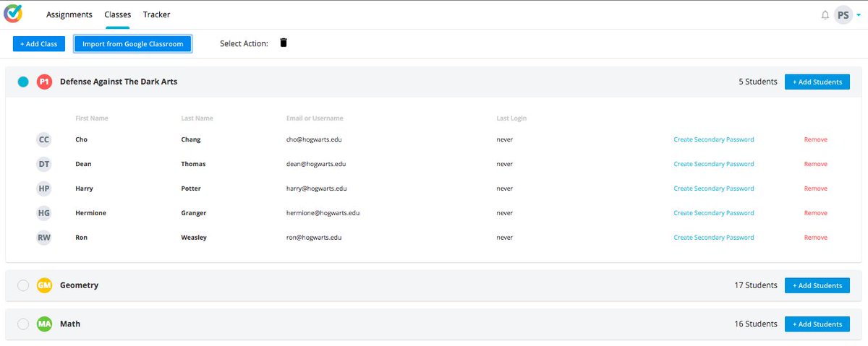Screen dimensions: 868x346
Task: Deselect the Defense Against The Dark Arts class
Action: point(23,82)
